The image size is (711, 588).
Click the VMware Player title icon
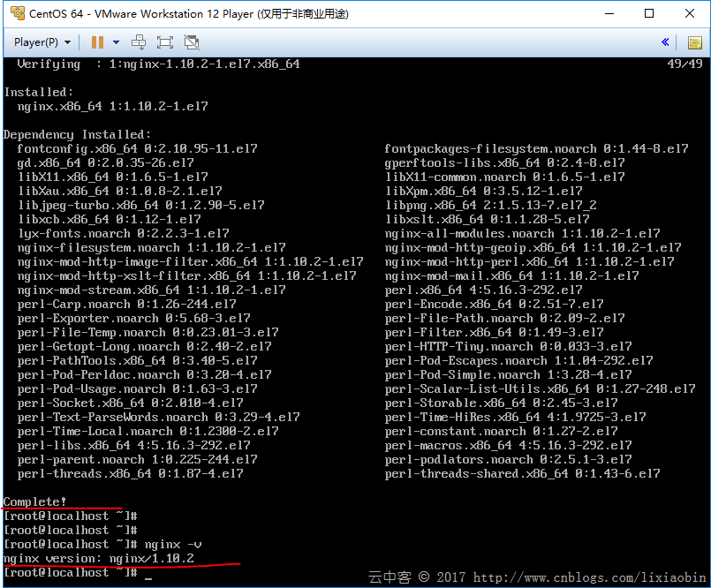pos(18,13)
